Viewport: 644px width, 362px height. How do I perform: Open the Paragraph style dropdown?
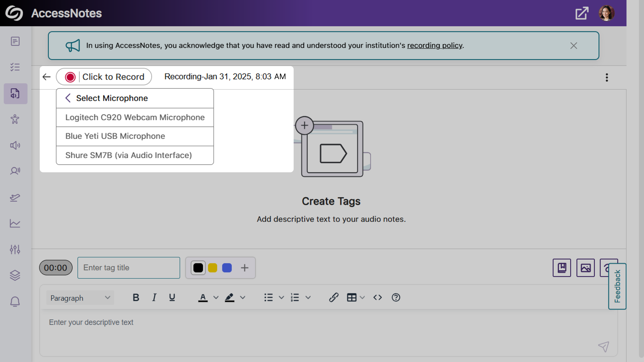pos(80,298)
